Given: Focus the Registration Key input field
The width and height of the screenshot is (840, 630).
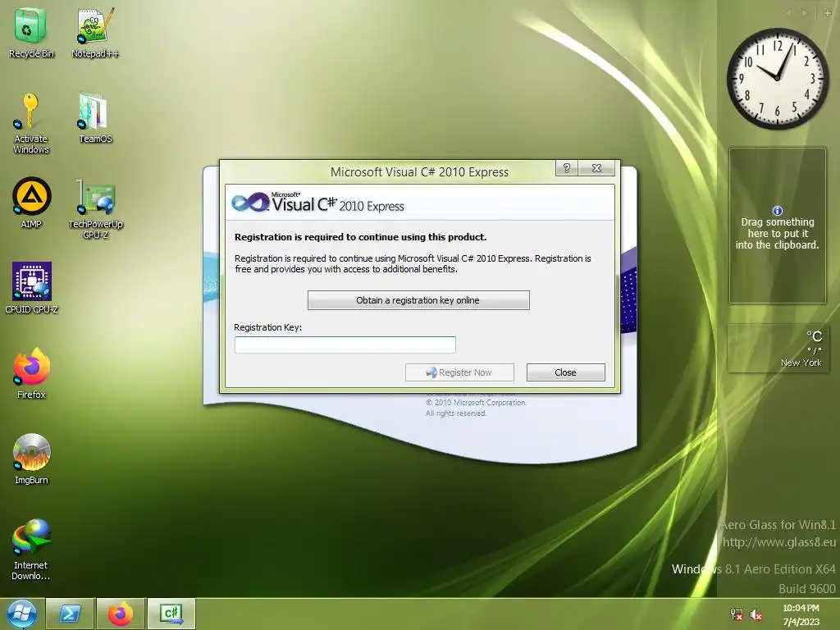Looking at the screenshot, I should point(345,345).
